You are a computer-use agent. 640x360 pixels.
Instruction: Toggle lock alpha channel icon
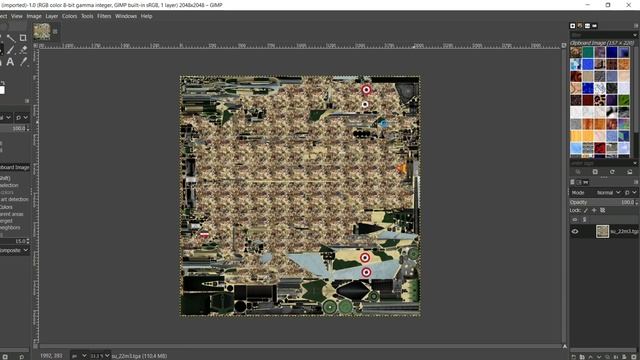(602, 211)
